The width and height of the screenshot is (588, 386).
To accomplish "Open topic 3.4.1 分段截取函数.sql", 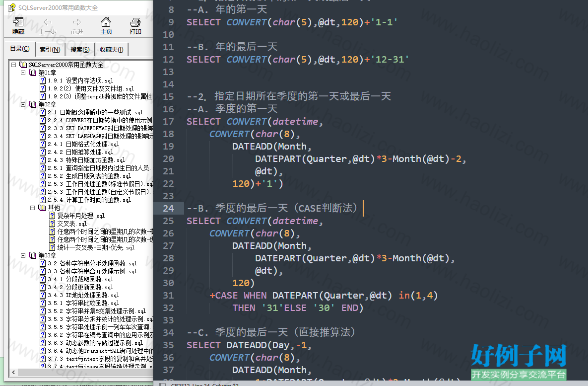I will 80,279.
